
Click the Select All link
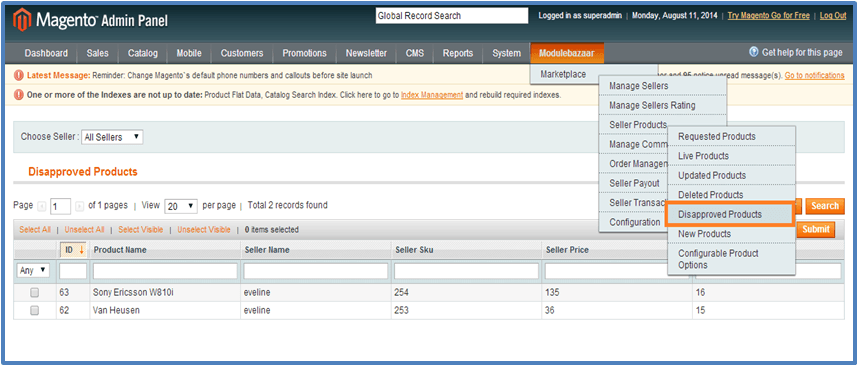(34, 230)
